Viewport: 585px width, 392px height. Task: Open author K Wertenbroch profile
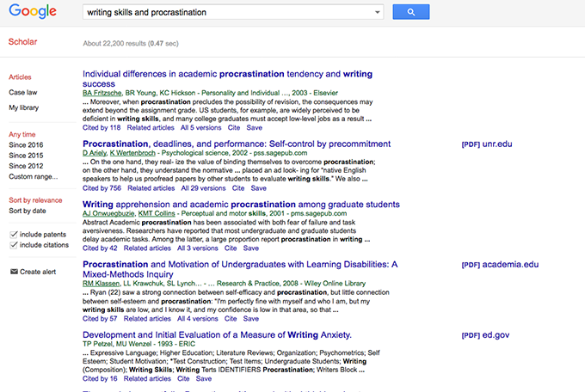132,153
